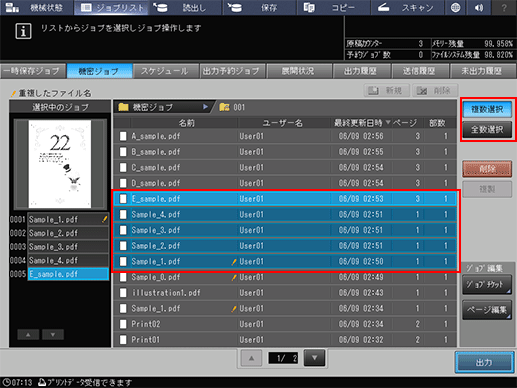Go to previous page of job list

[251, 358]
